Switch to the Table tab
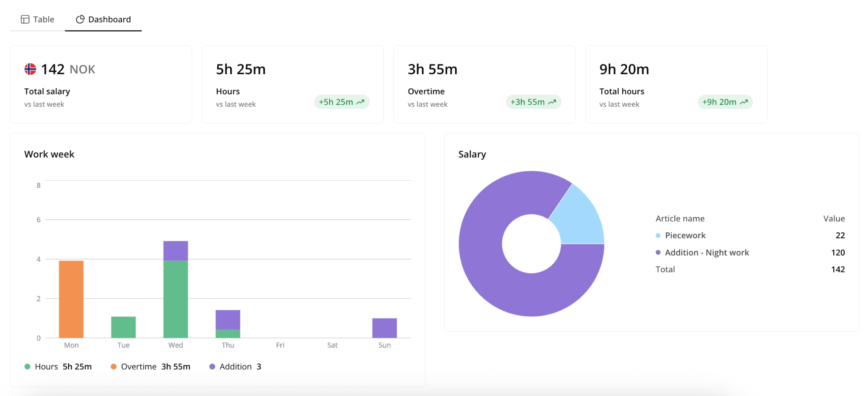 tap(37, 20)
